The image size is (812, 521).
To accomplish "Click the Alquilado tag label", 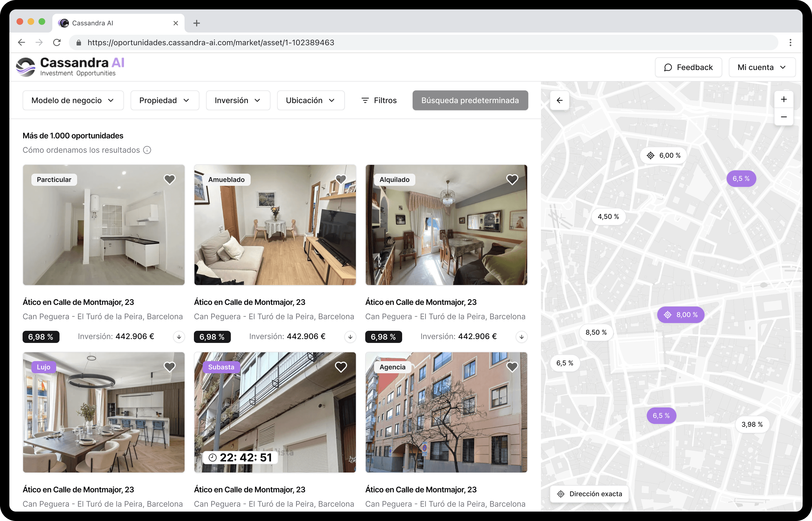I will (x=394, y=180).
